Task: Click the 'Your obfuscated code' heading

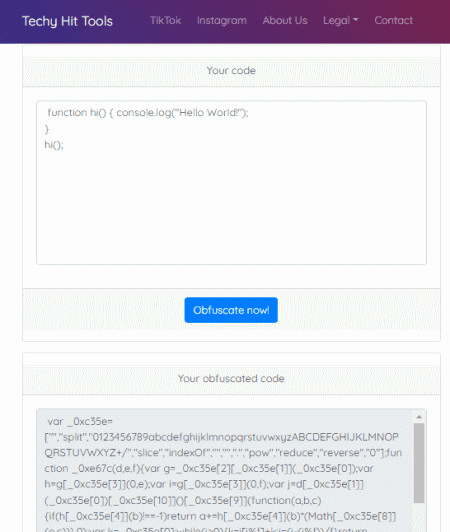Action: (x=231, y=379)
